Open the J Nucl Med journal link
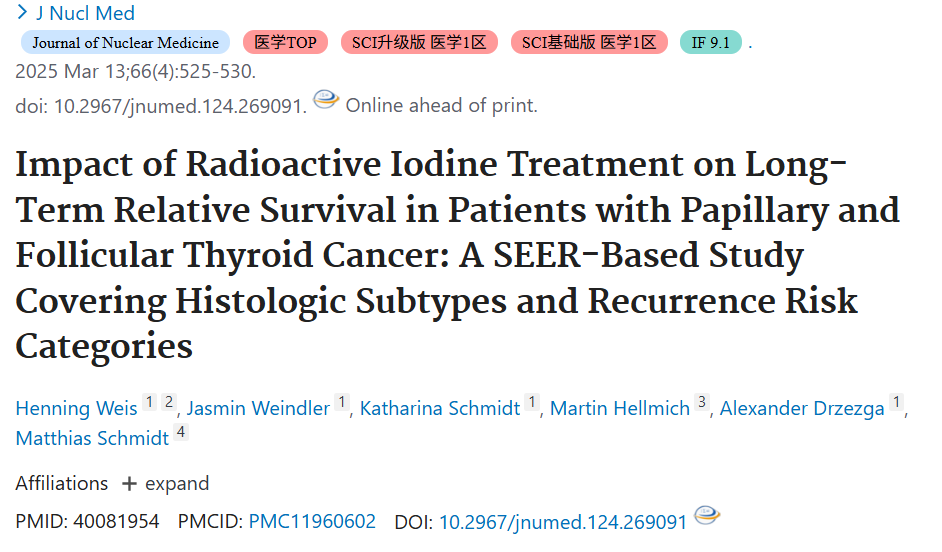Image resolution: width=942 pixels, height=552 pixels. [x=85, y=13]
